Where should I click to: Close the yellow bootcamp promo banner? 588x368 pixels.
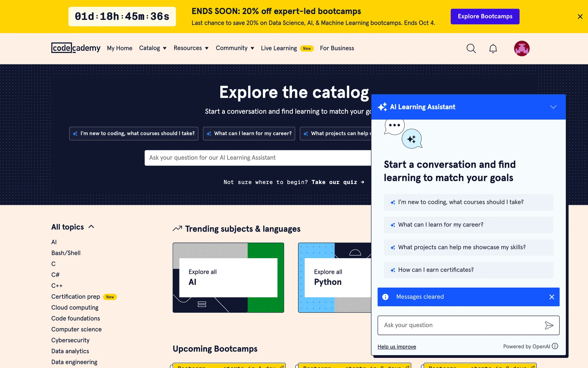(580, 17)
